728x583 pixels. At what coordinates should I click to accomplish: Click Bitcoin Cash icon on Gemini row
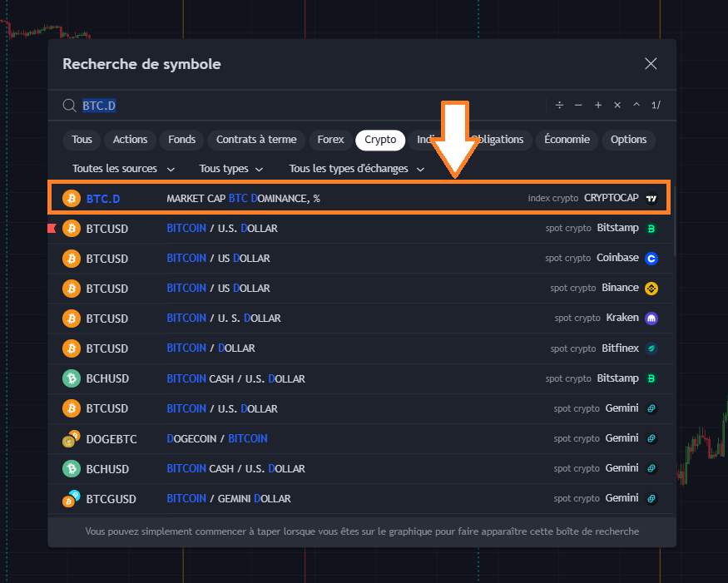click(x=72, y=469)
